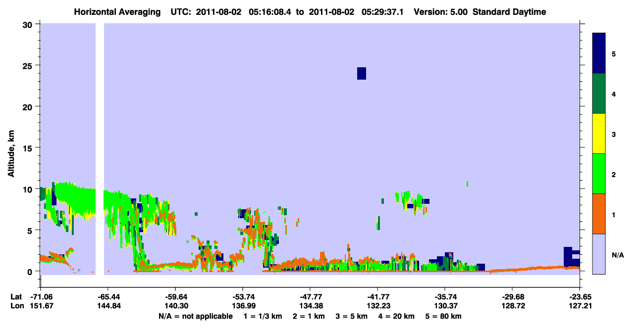This screenshot has width=644, height=330.
Task: Click the dark green level 4 legend swatch
Action: point(599,94)
